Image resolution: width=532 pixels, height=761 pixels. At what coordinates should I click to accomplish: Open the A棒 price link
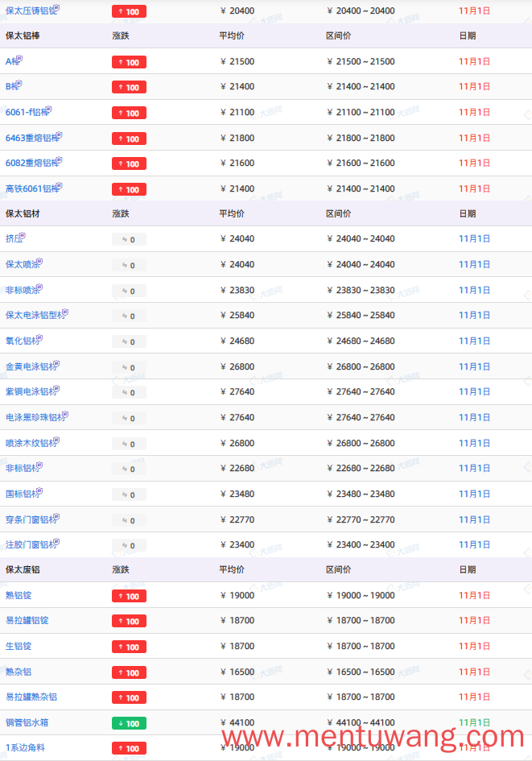pos(11,62)
